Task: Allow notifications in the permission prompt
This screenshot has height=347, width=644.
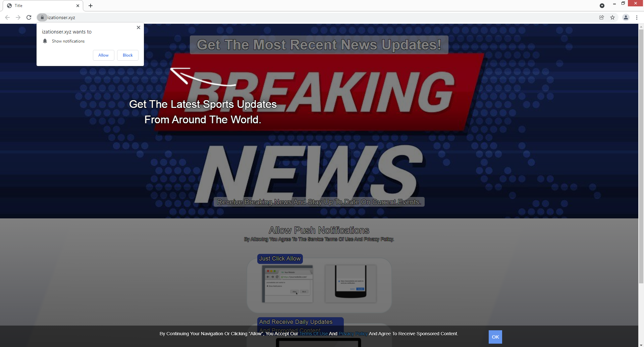Action: (x=103, y=55)
